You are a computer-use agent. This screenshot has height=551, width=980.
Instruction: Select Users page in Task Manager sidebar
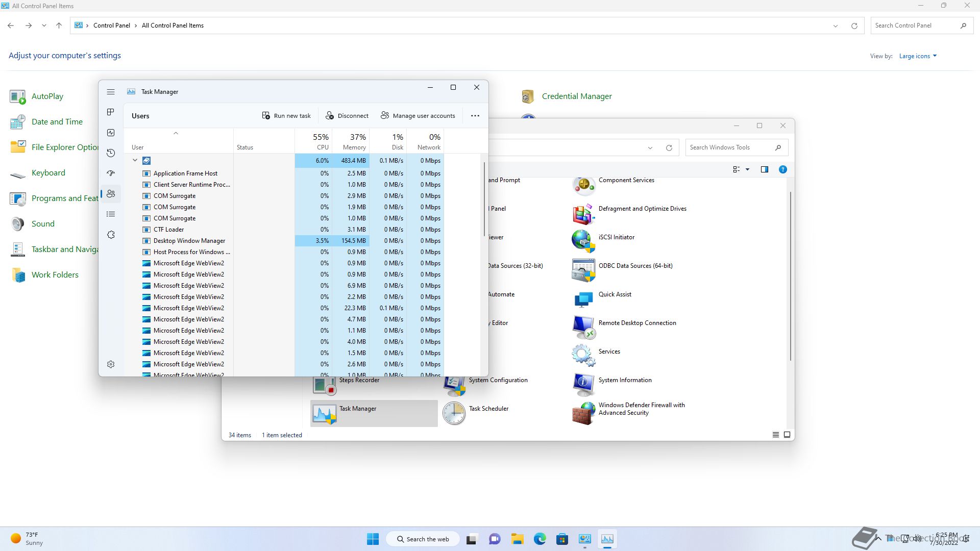[x=111, y=194]
